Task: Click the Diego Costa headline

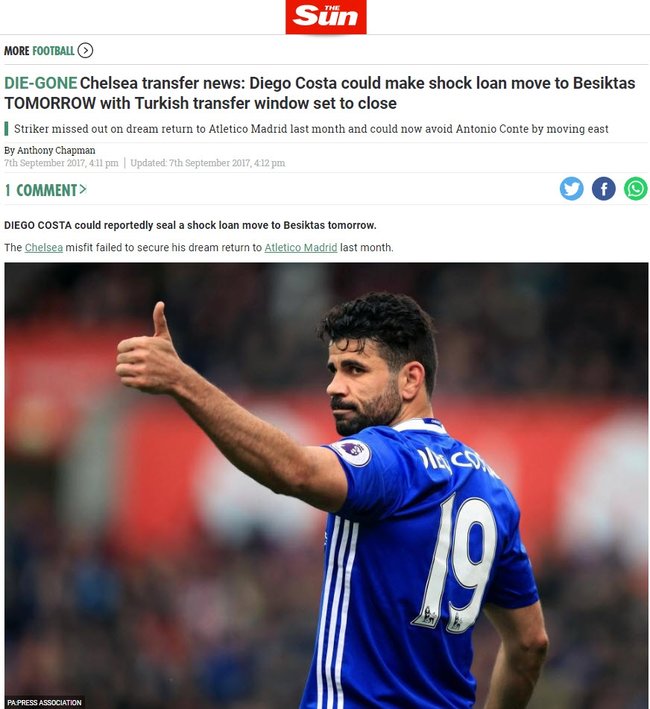Action: tap(320, 93)
